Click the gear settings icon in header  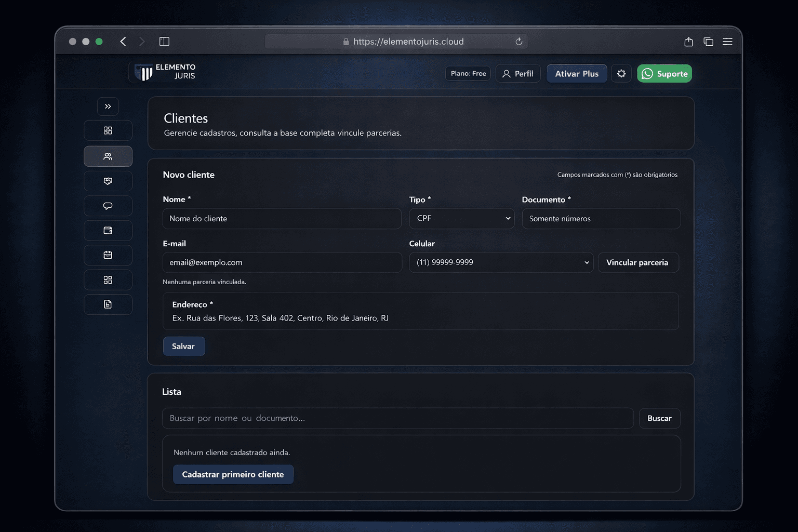621,74
